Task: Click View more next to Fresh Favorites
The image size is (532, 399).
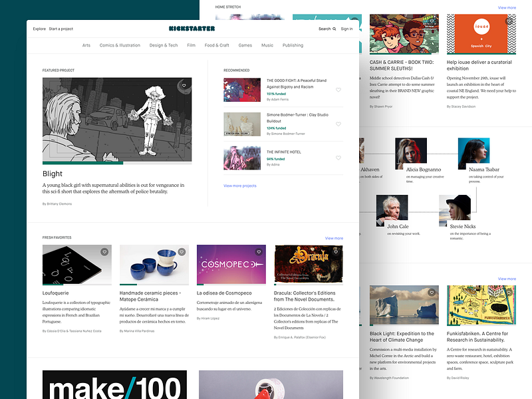Action: click(x=334, y=238)
